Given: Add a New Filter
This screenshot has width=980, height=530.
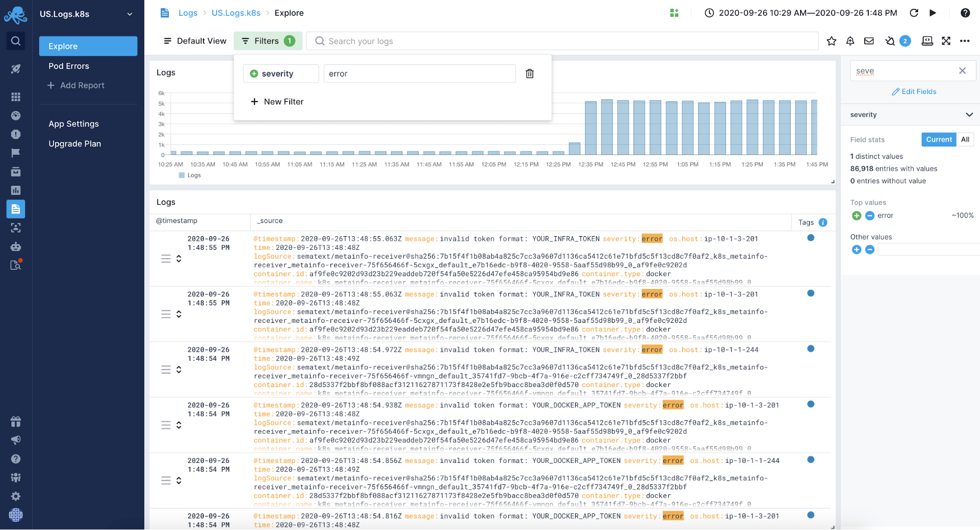Looking at the screenshot, I should [x=277, y=102].
